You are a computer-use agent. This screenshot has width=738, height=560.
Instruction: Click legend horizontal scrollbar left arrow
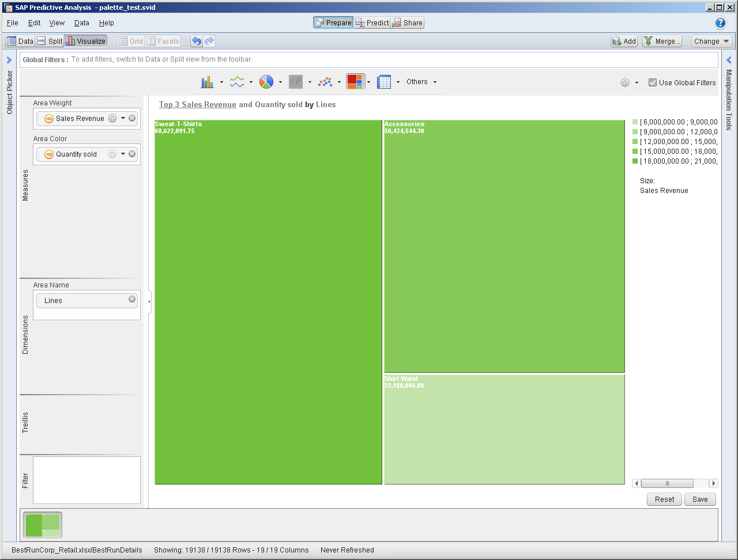click(x=637, y=483)
